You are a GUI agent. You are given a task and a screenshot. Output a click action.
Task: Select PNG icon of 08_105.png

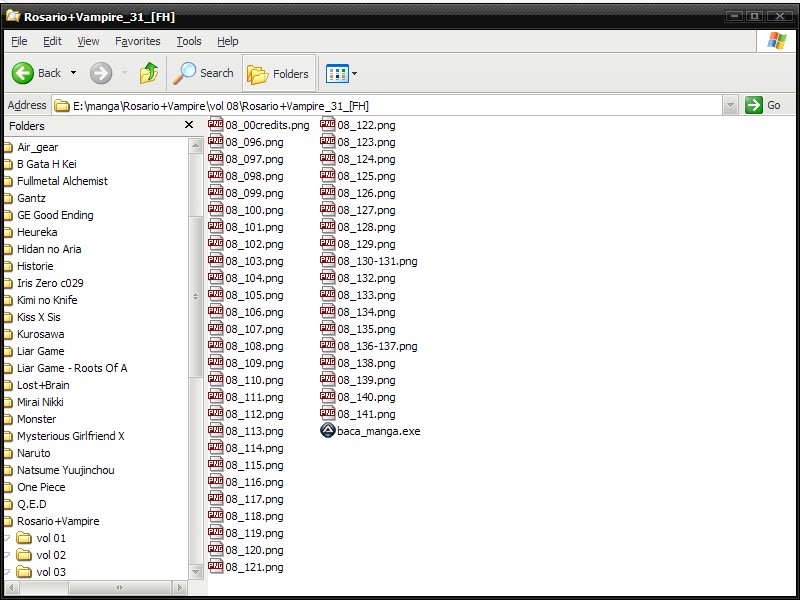point(216,294)
